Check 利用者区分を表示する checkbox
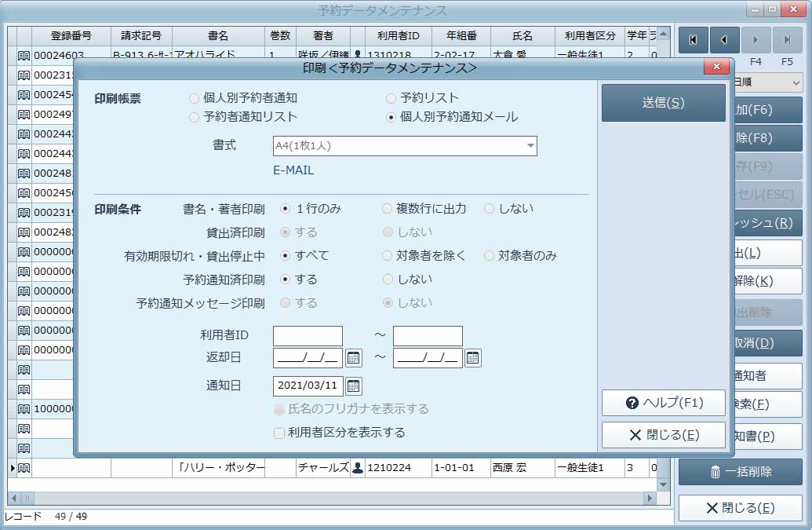The height and width of the screenshot is (530, 812). (279, 433)
